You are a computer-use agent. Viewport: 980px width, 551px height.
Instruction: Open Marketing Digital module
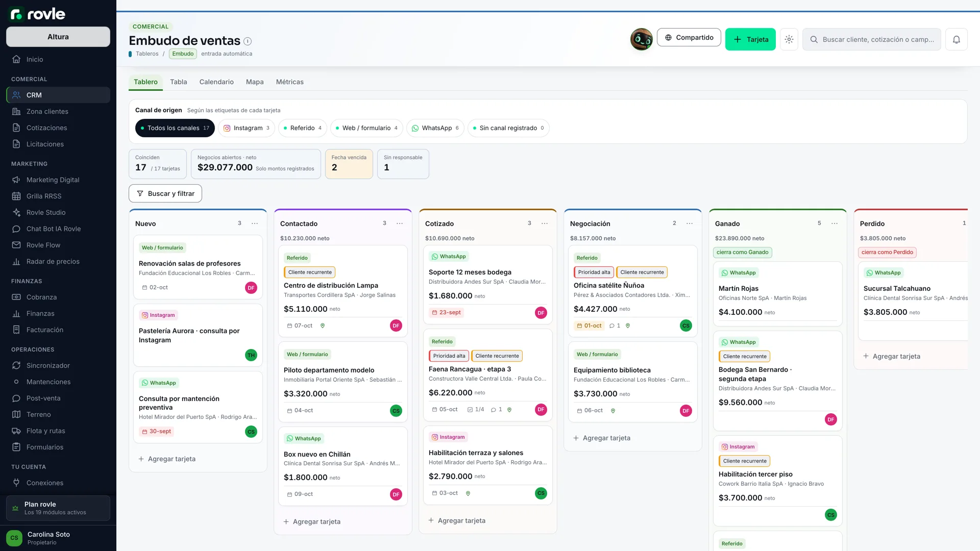[x=58, y=180]
